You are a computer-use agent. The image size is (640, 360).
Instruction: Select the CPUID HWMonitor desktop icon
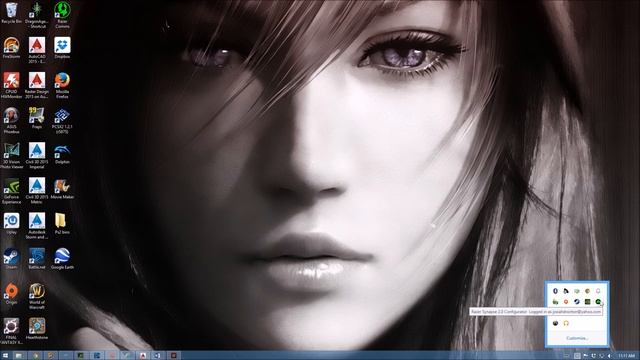pyautogui.click(x=11, y=85)
